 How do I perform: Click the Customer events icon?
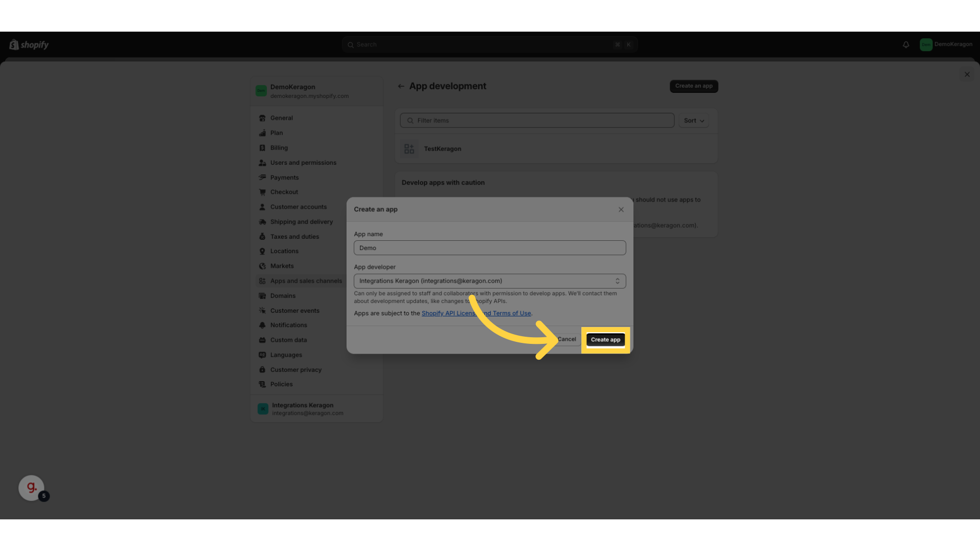tap(262, 311)
